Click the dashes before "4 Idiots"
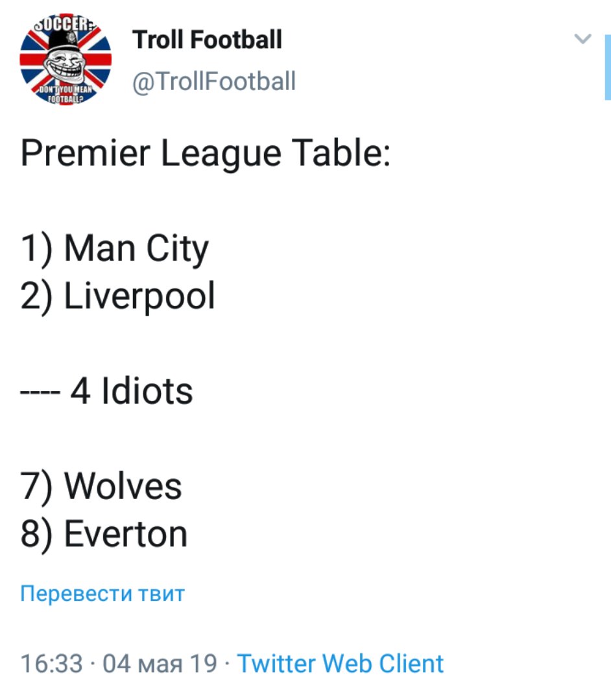 click(40, 393)
